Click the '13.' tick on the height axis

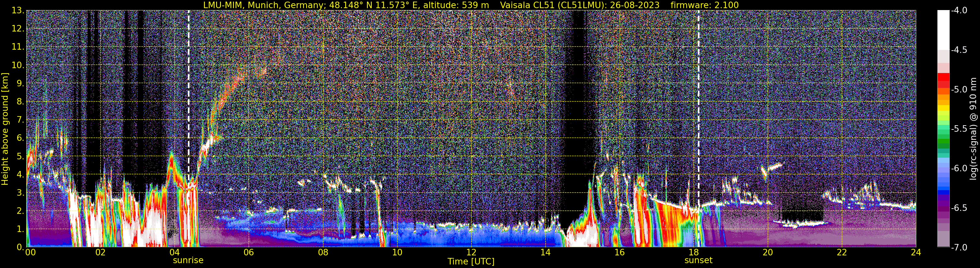click(18, 11)
